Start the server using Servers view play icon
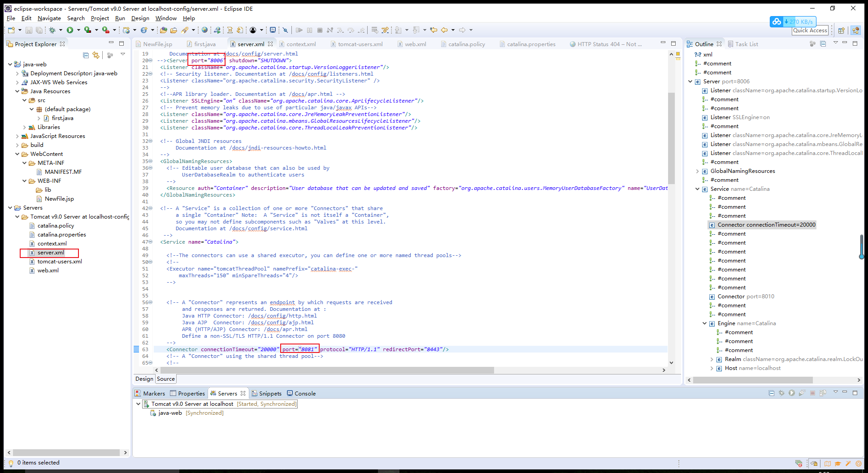Viewport: 868px width, 473px height. click(792, 393)
